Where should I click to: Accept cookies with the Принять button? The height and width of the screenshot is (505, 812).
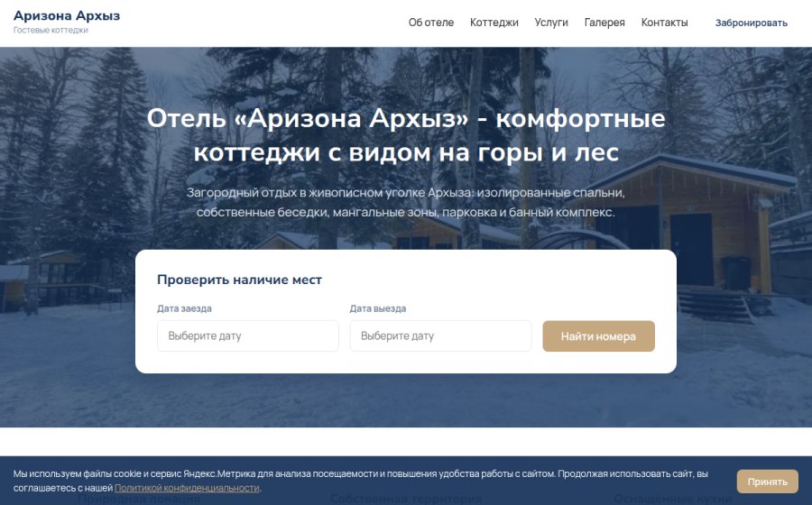coord(767,482)
